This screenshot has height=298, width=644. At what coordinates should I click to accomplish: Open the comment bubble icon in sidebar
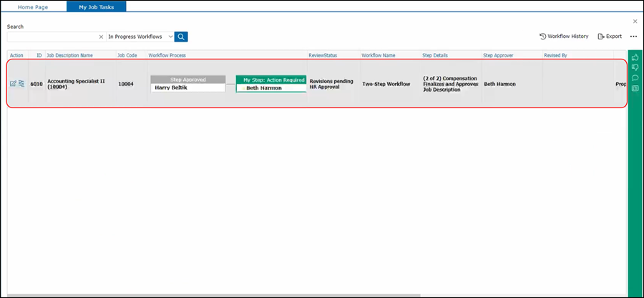point(635,78)
